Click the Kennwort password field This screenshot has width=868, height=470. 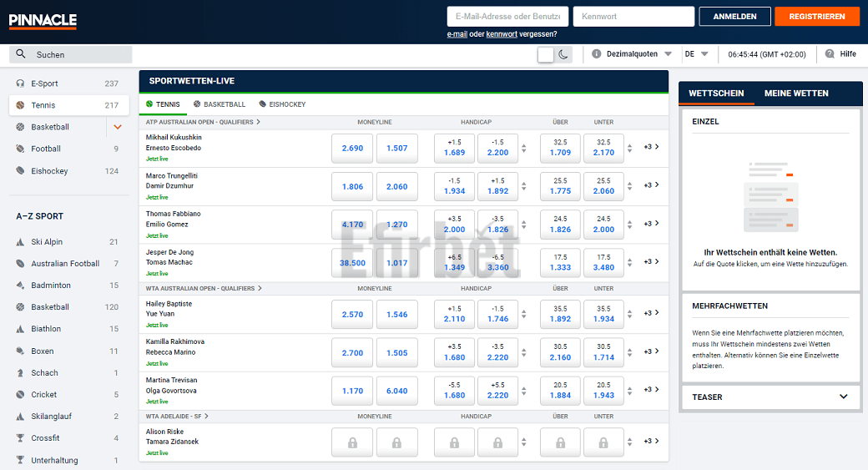pyautogui.click(x=633, y=17)
